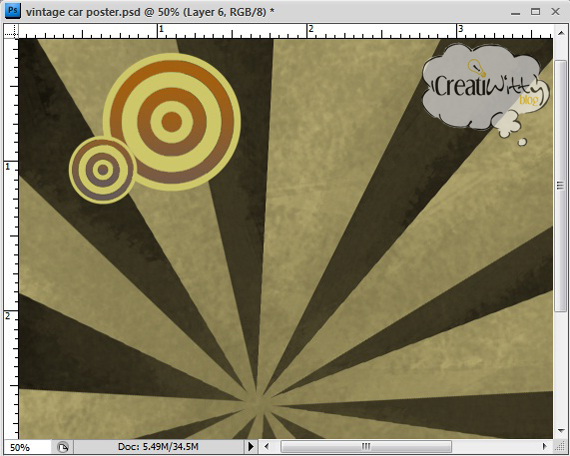
Task: Click the window resize grip corner
Action: 560,446
